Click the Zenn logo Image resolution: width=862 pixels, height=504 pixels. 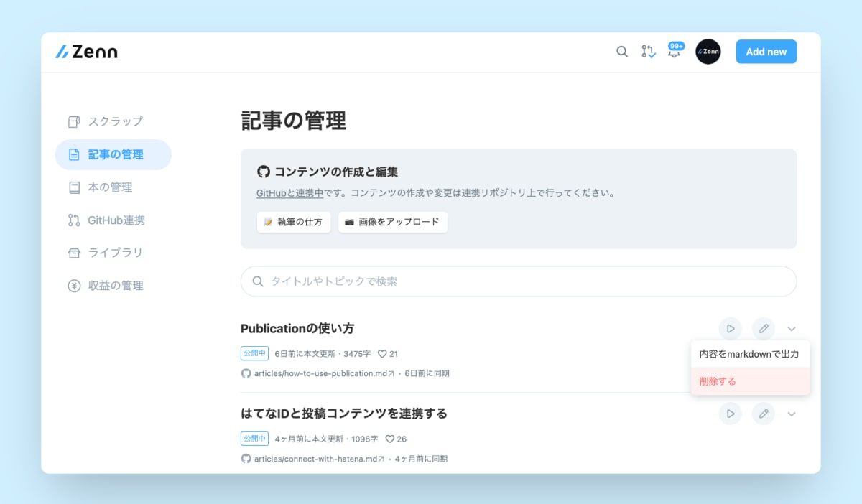coord(86,51)
